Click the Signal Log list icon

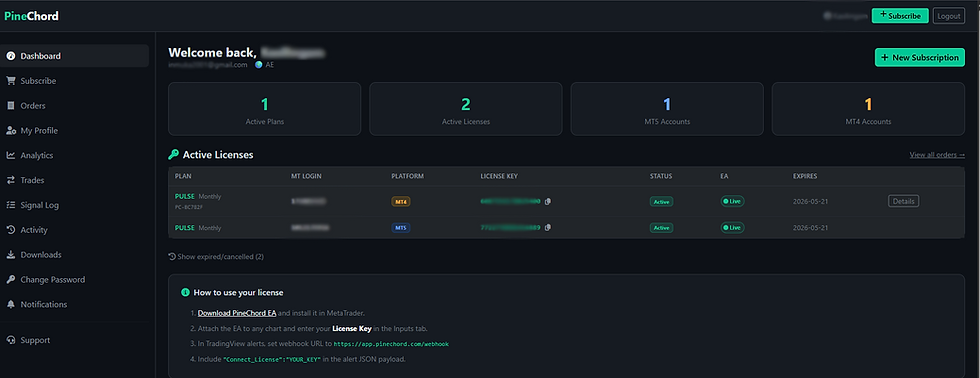(x=11, y=205)
